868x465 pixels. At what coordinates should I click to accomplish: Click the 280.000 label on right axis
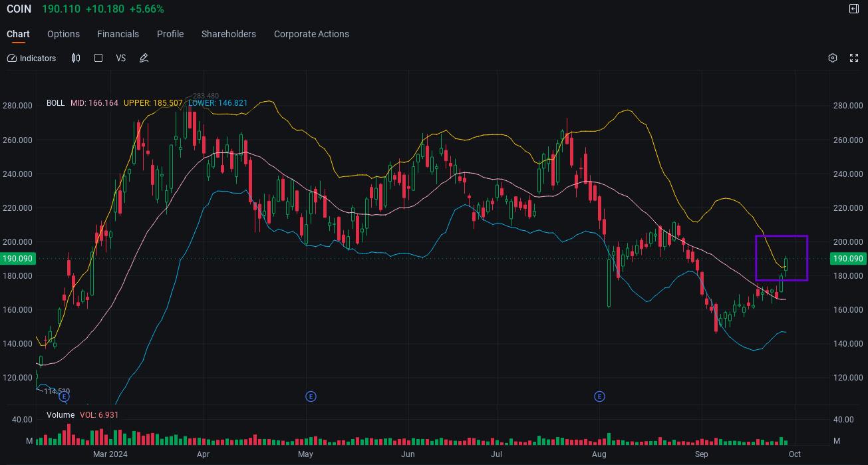pos(848,106)
